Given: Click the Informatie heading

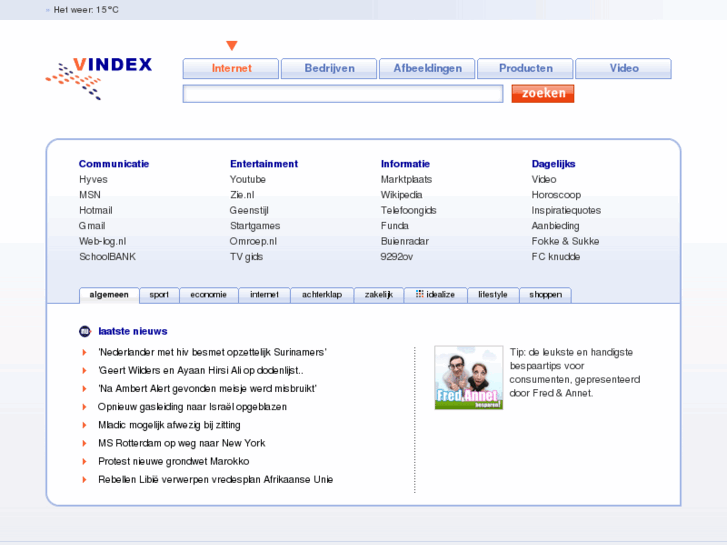Looking at the screenshot, I should [405, 164].
